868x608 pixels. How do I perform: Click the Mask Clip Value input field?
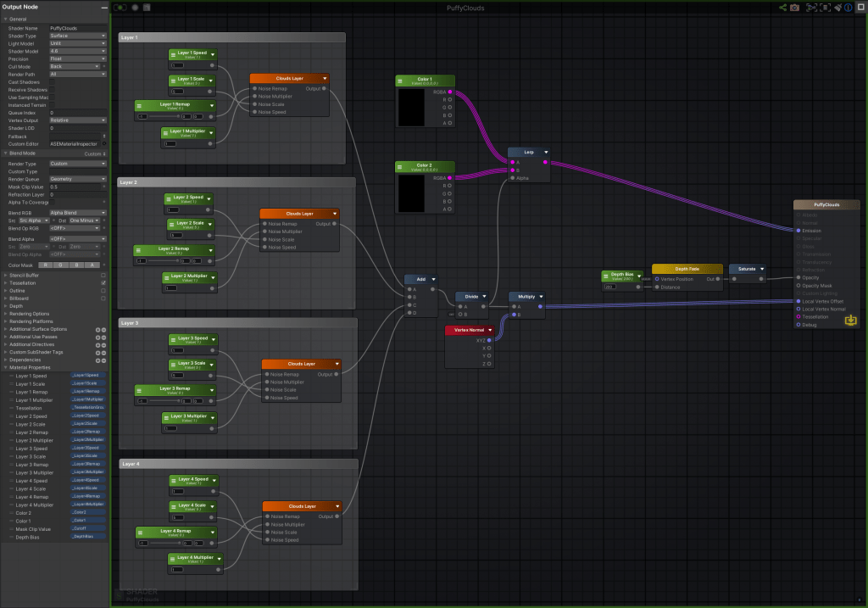coord(76,187)
